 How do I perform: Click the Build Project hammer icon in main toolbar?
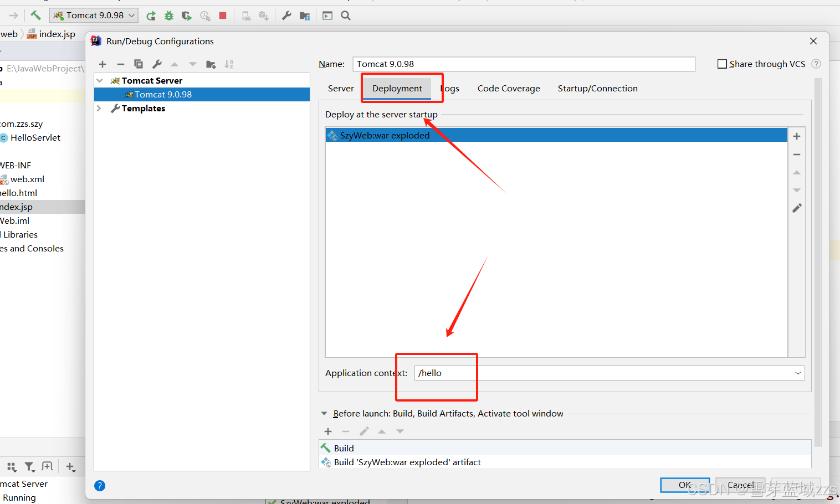35,16
